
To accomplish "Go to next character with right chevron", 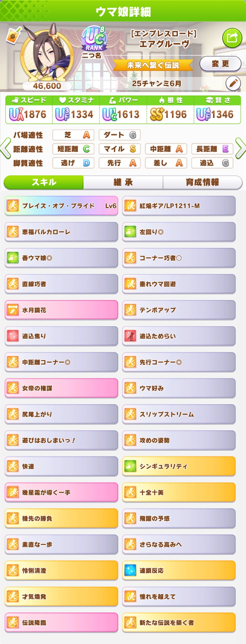I will point(240,148).
